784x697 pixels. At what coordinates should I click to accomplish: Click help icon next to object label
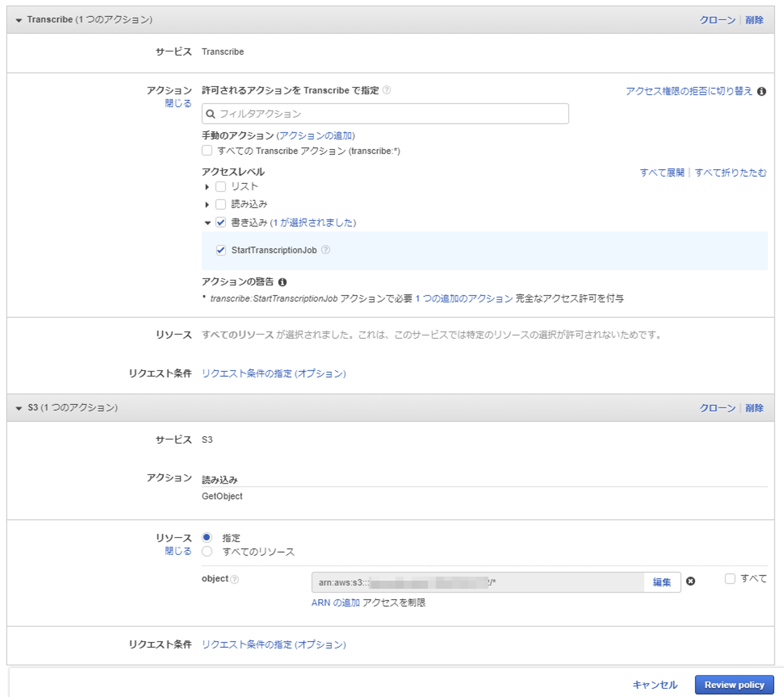click(235, 579)
